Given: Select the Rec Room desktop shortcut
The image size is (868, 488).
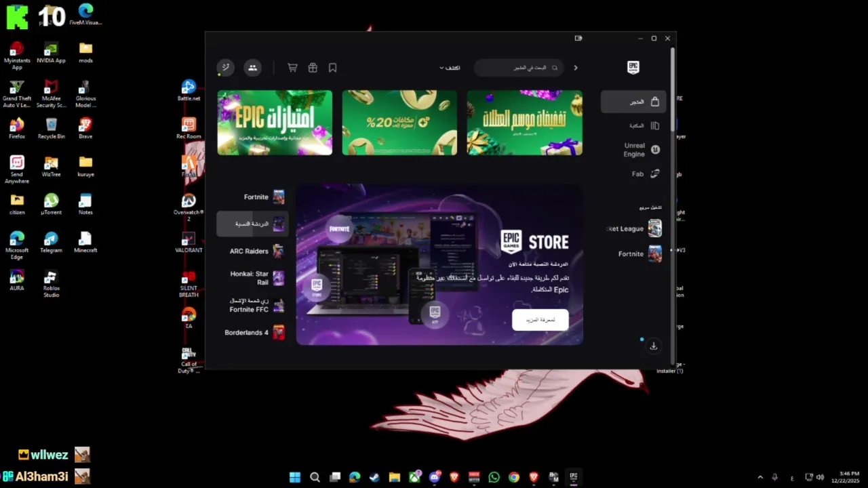Looking at the screenshot, I should pyautogui.click(x=189, y=129).
